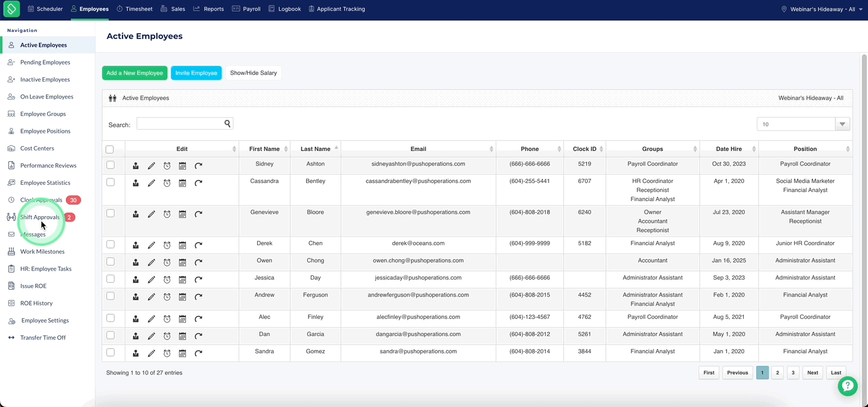
Task: Click the pencil edit icon for Sidney Ashton
Action: 152,165
